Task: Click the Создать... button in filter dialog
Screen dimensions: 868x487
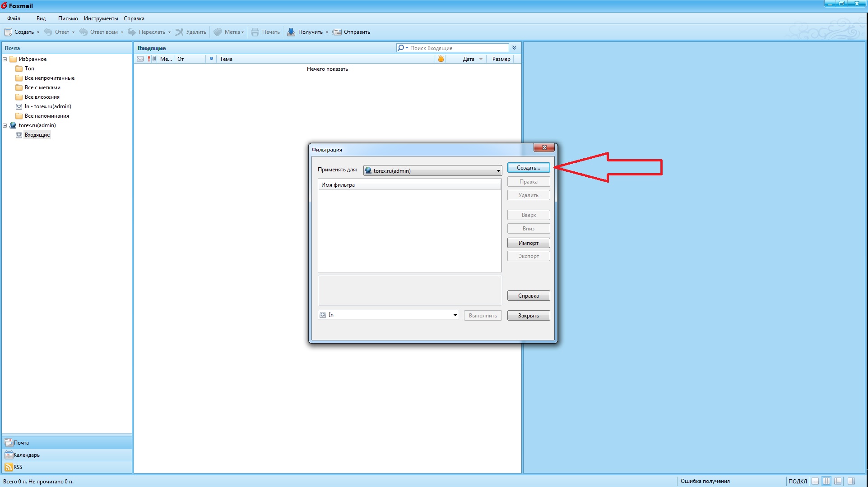Action: 528,168
